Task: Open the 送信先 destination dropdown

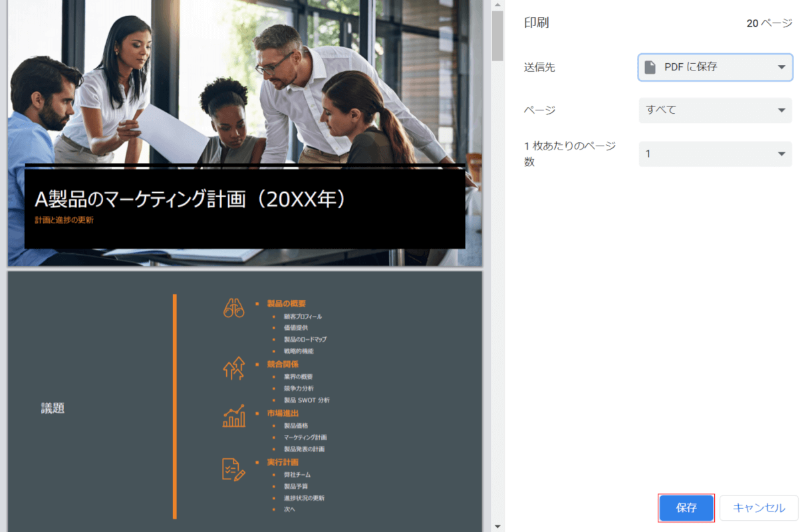Action: pyautogui.click(x=715, y=67)
